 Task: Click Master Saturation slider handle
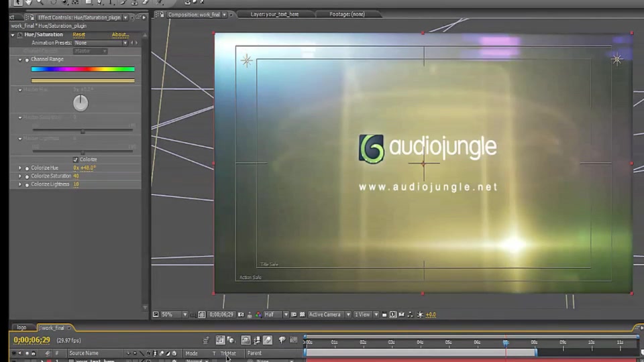click(83, 131)
